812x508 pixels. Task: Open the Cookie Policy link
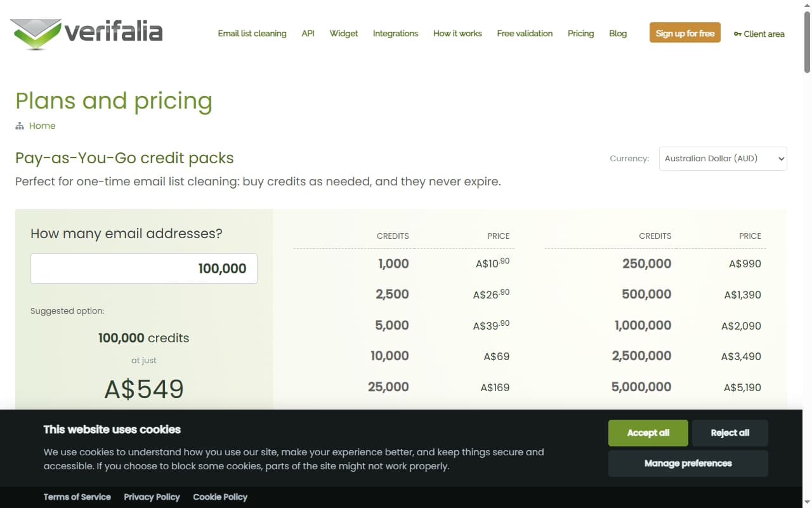[220, 497]
